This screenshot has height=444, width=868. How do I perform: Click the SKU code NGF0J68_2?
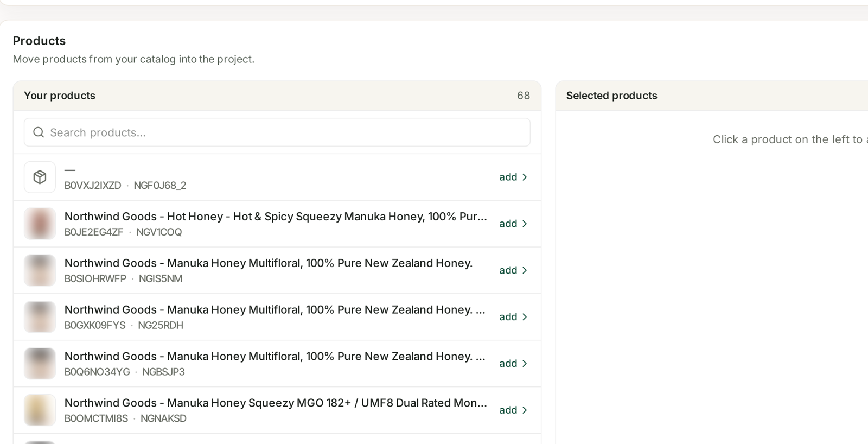(x=160, y=186)
